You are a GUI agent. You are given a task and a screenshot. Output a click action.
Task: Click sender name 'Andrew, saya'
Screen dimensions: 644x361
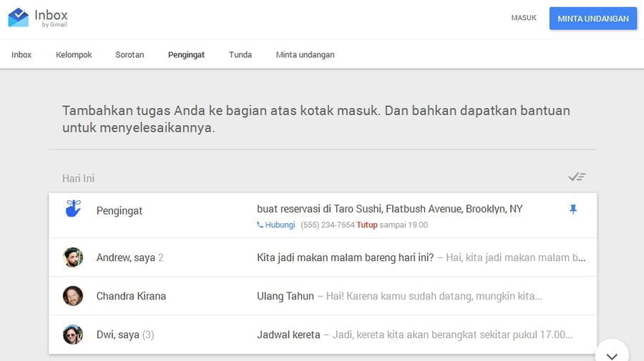pos(126,257)
